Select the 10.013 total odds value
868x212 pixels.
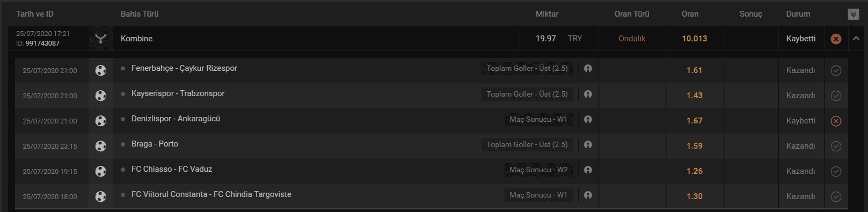[695, 39]
